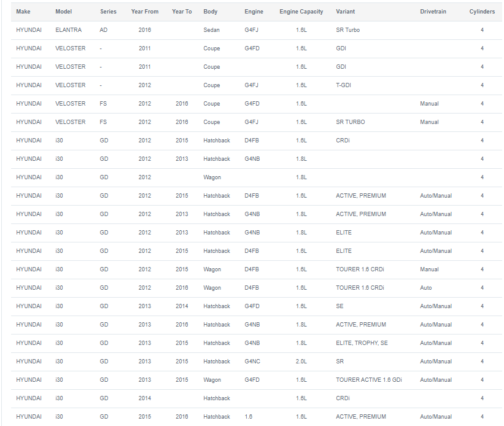Click the Year From column header

[x=145, y=12]
